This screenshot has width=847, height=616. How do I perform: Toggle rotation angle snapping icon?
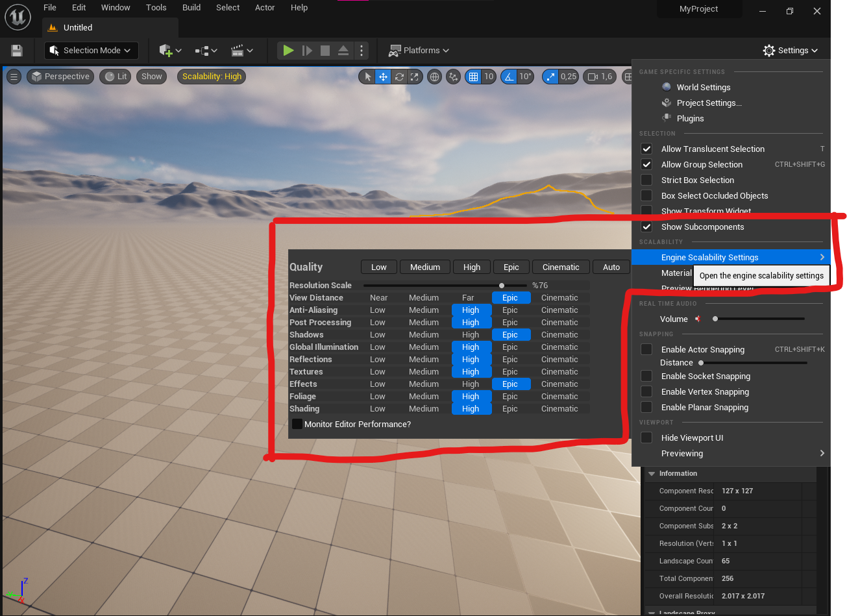coord(509,77)
